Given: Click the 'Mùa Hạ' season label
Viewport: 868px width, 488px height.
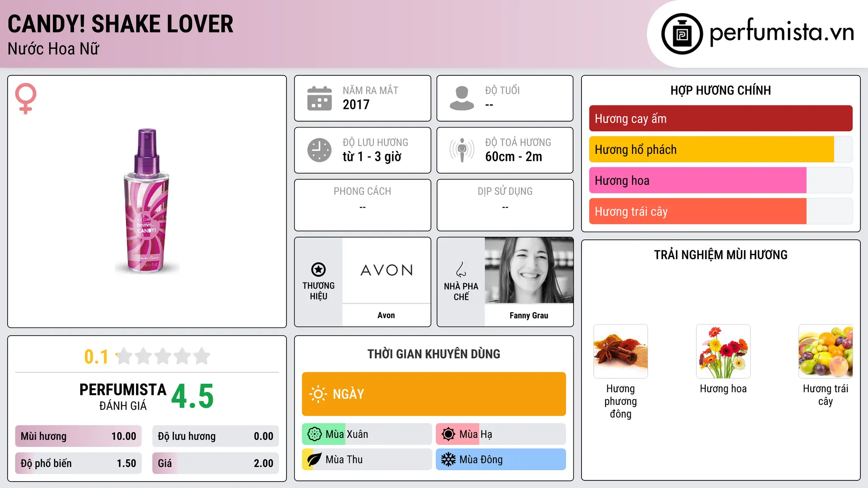Looking at the screenshot, I should tap(476, 434).
